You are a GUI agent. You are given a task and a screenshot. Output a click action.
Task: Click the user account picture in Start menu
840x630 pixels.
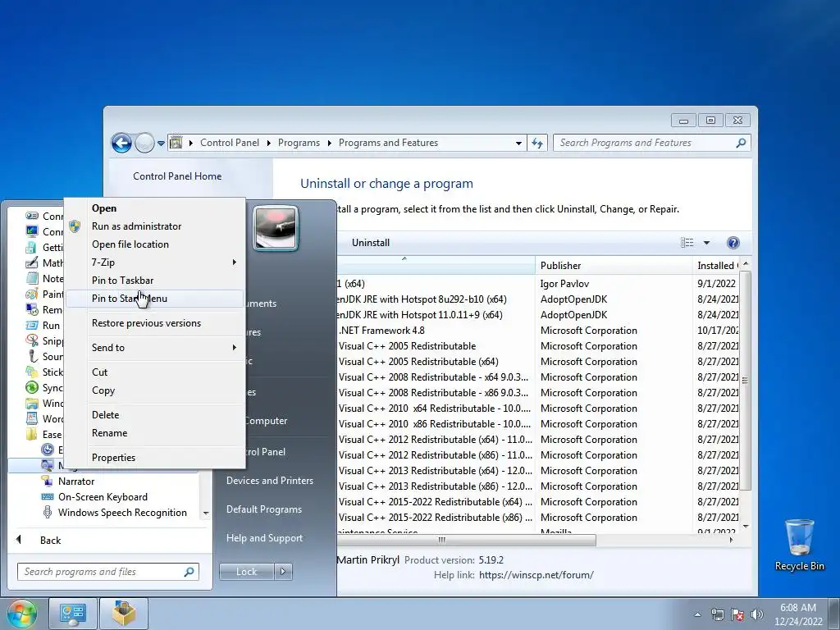(x=276, y=228)
